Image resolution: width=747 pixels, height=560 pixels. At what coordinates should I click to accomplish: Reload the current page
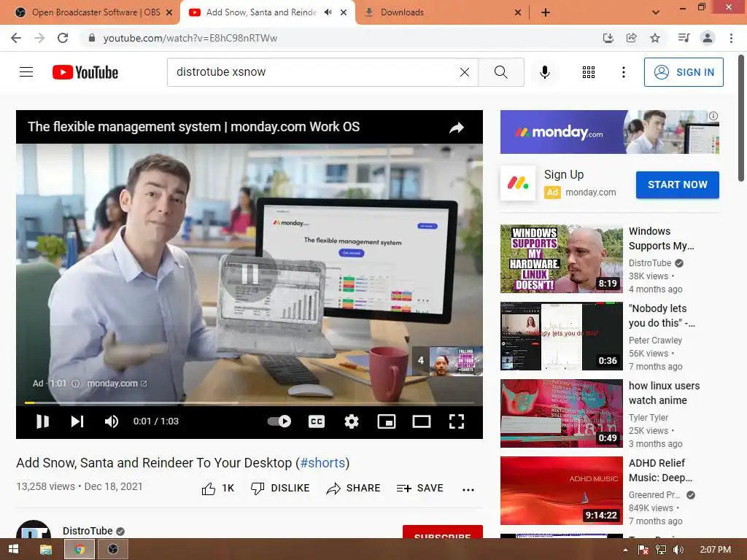coord(63,38)
